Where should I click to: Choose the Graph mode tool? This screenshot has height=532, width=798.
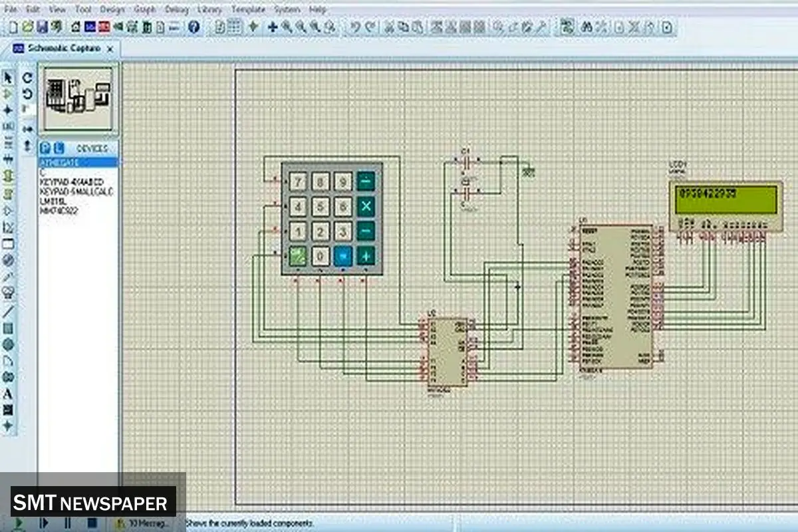coord(8,227)
